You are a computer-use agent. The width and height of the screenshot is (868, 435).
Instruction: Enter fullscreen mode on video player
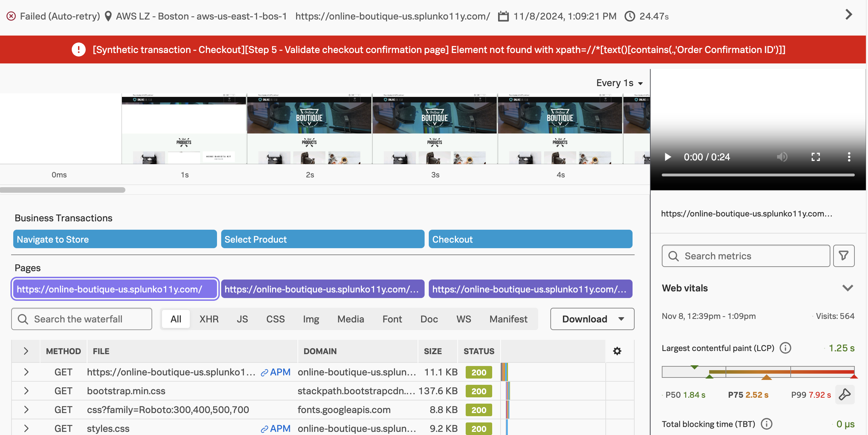[815, 157]
